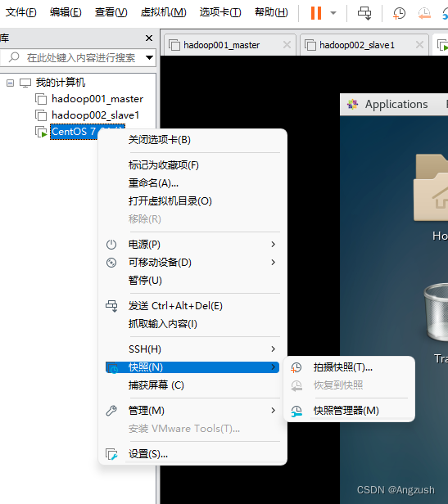This screenshot has width=448, height=504.
Task: Click the revert to snapshot toolbar icon
Action: (x=424, y=13)
